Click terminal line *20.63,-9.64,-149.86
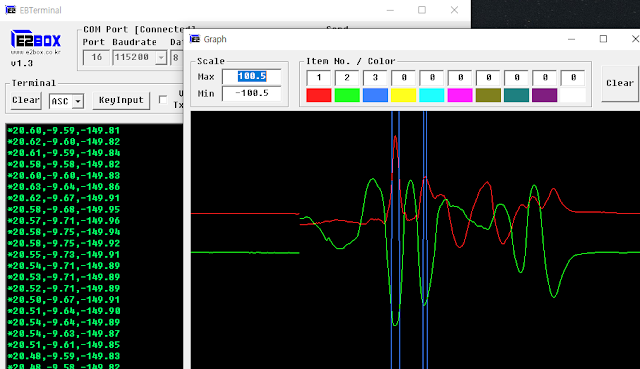 click(64, 187)
